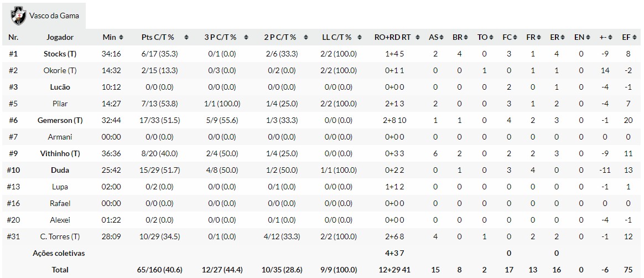Click the sort arrows beside Min
The height and width of the screenshot is (278, 644).
121,38
